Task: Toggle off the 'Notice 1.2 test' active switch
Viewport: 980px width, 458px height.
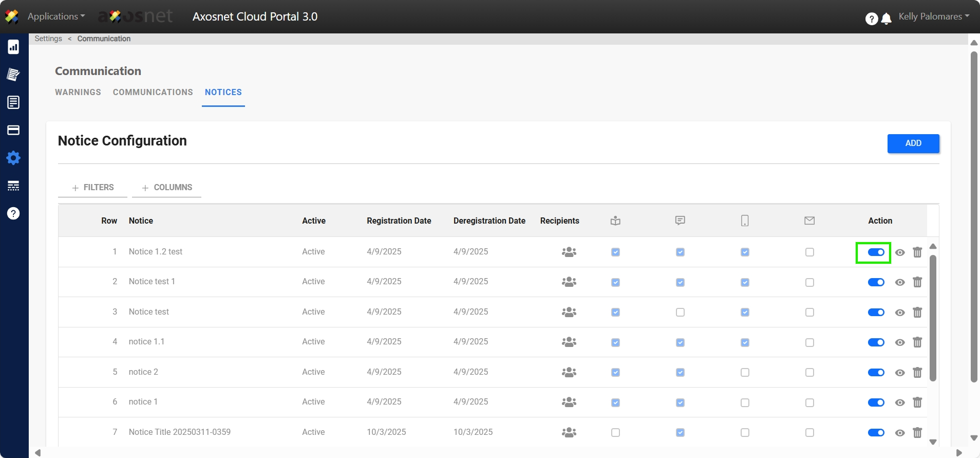Action: pos(876,252)
